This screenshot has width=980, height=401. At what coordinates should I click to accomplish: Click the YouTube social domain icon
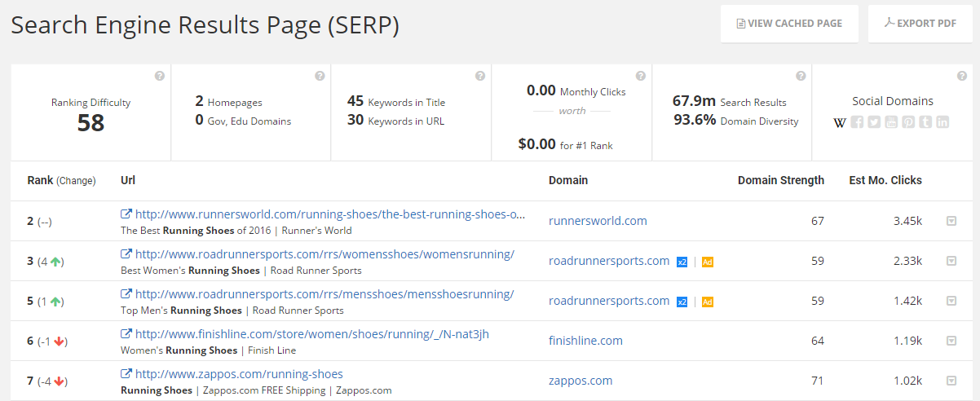[891, 122]
